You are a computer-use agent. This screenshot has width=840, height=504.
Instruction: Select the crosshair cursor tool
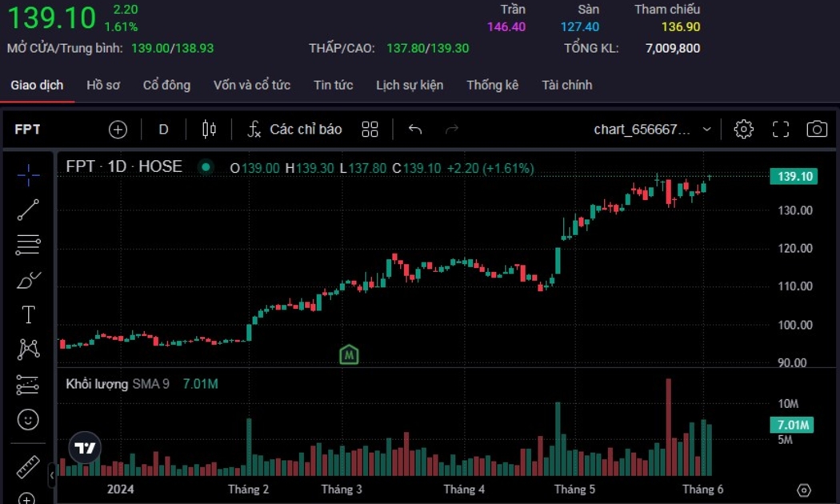(28, 175)
